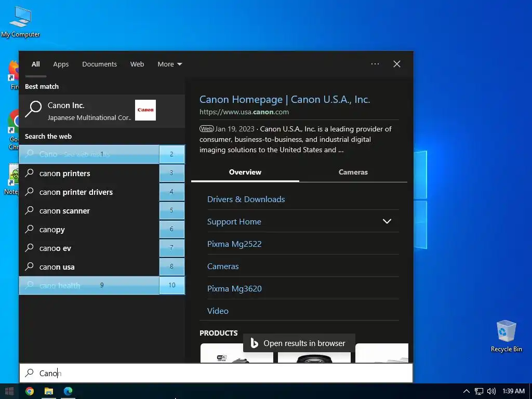This screenshot has width=532, height=399.
Task: Click the search box magnifier icon
Action: 30,373
